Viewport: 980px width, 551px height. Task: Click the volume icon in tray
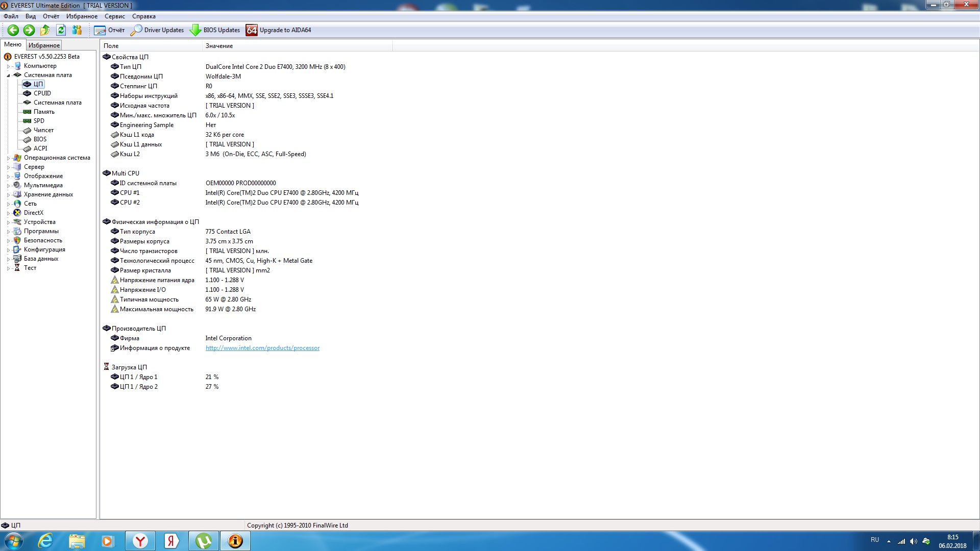(913, 541)
